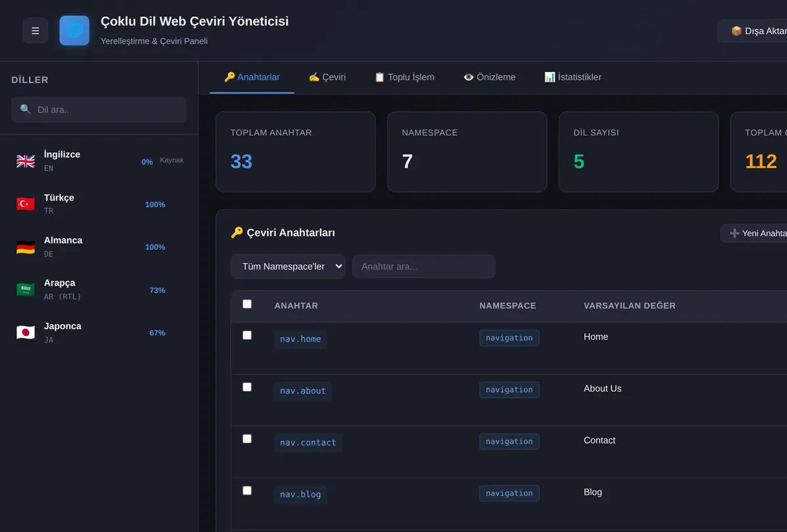Click the globe app logo
This screenshot has width=787, height=532.
[x=74, y=31]
